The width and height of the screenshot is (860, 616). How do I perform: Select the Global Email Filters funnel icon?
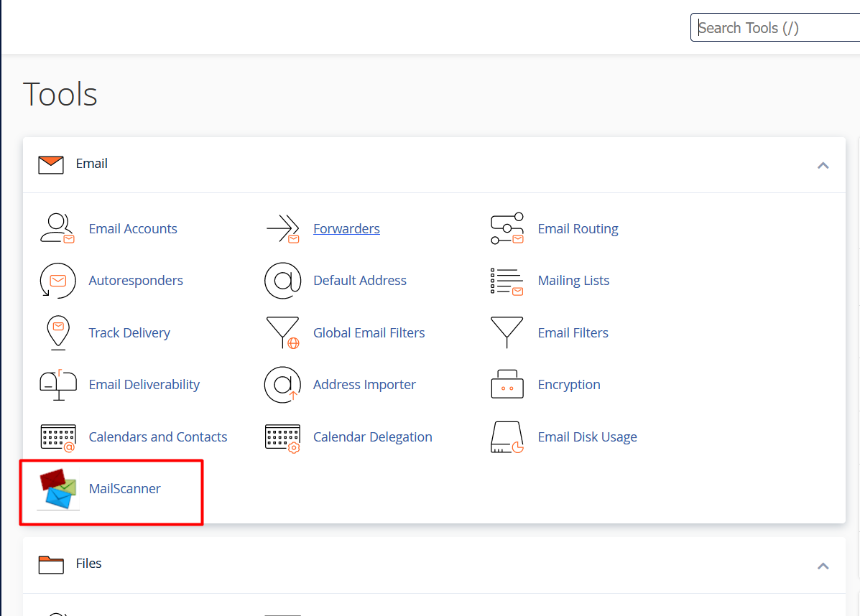(282, 333)
